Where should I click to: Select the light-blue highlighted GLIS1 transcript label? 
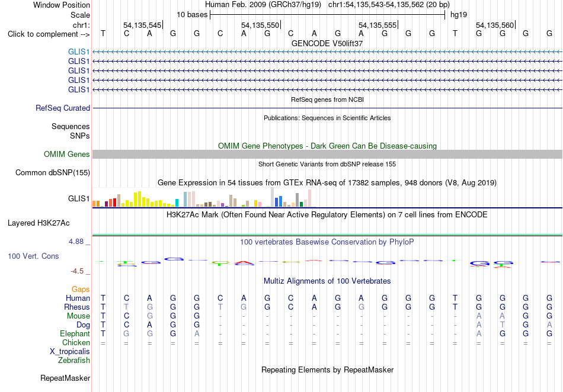79,52
